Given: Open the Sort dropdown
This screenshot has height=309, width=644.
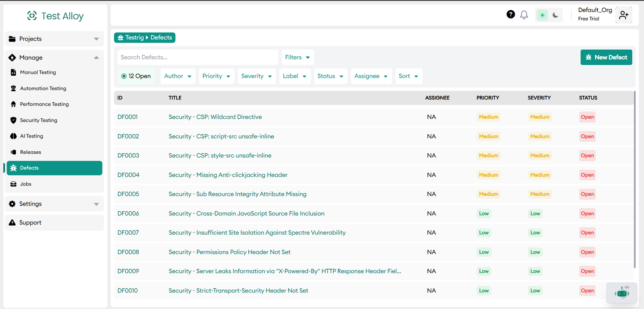Looking at the screenshot, I should [x=409, y=76].
